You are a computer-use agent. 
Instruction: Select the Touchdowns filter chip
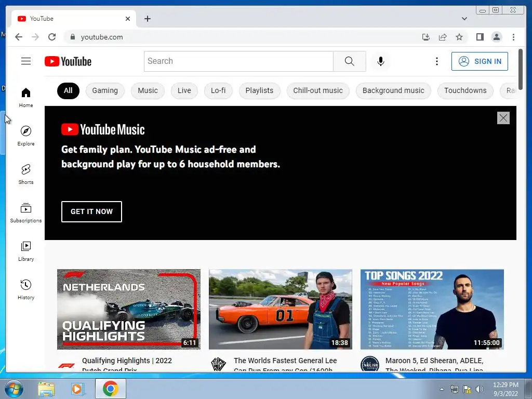tap(465, 90)
